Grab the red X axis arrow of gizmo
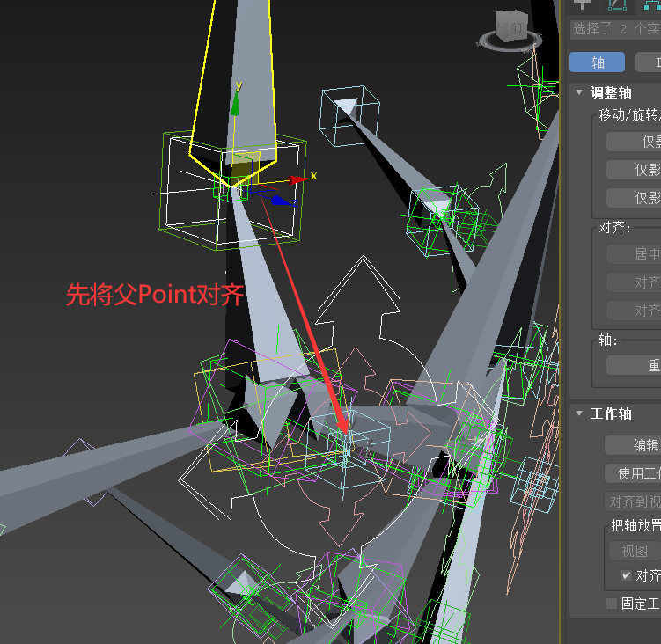This screenshot has width=661, height=644. pyautogui.click(x=300, y=180)
